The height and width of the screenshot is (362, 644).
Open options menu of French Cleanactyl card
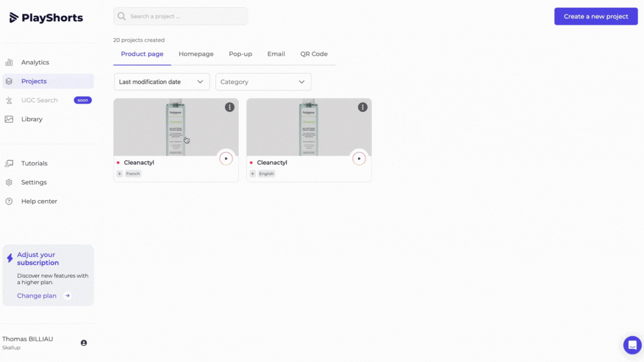[230, 107]
